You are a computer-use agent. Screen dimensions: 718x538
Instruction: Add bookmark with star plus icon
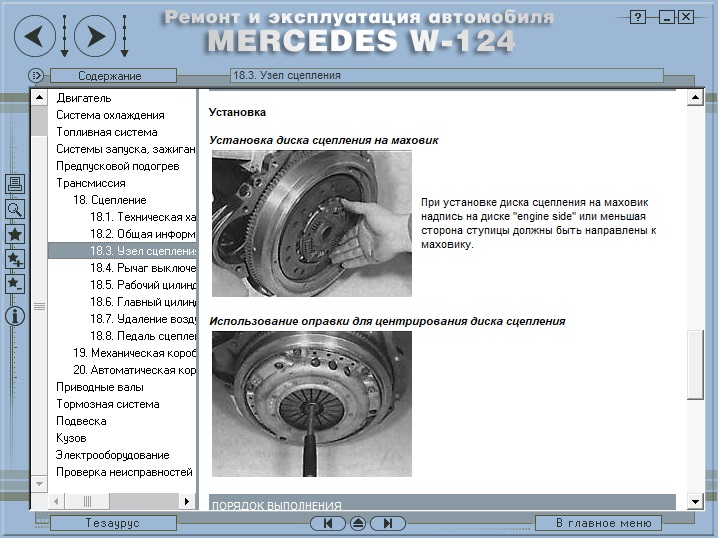pos(15,259)
